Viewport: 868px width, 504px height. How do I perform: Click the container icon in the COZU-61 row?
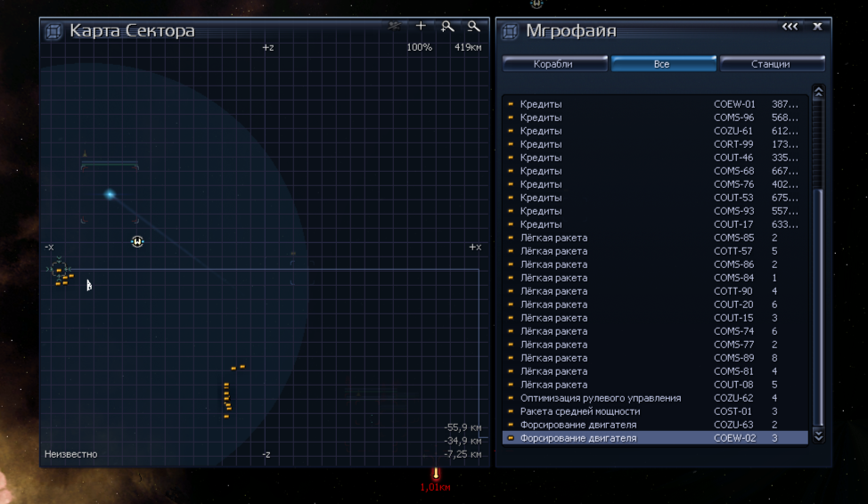[x=511, y=131]
